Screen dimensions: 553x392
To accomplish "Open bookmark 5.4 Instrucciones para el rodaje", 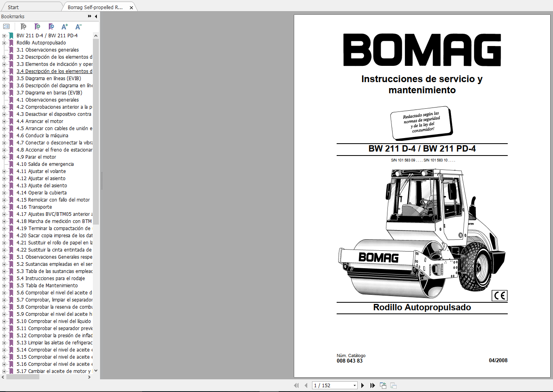I will point(51,278).
